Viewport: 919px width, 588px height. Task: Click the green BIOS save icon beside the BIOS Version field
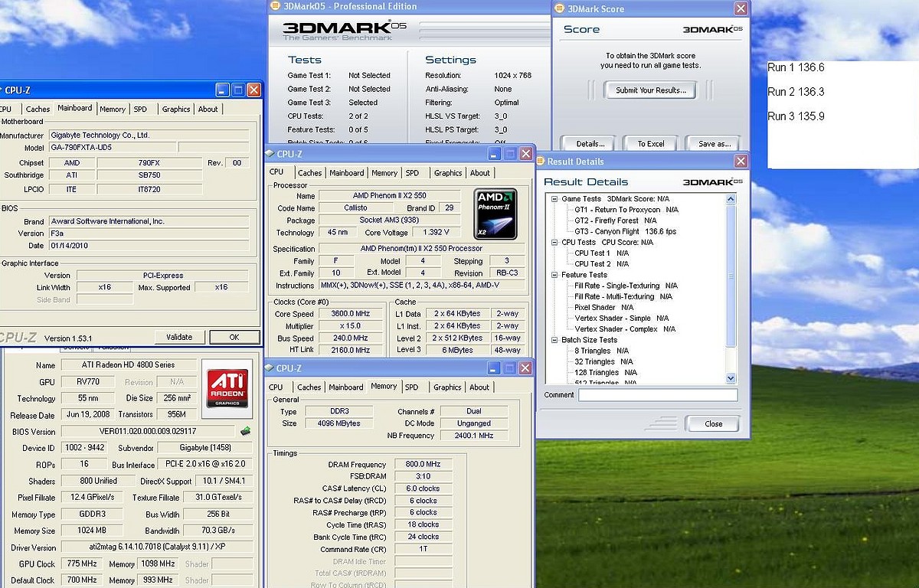pos(245,431)
